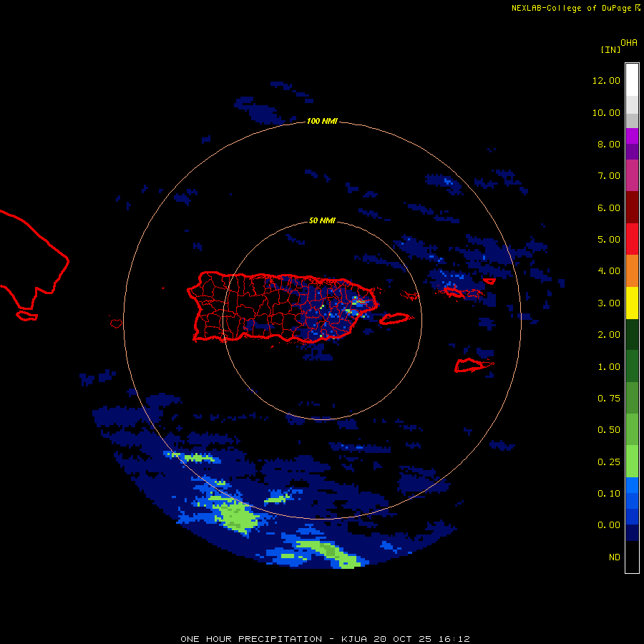Screen dimensions: 644x644
Task: Select the 5.00 legend value
Action: coord(609,240)
